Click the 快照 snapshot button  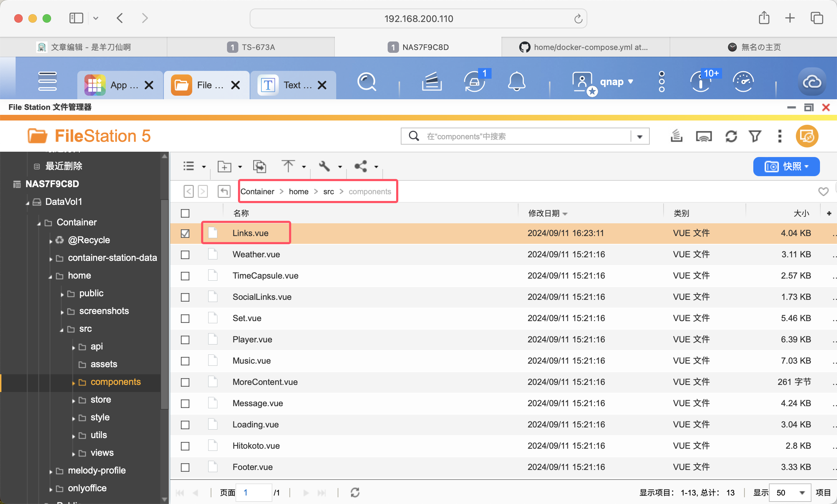tap(786, 166)
